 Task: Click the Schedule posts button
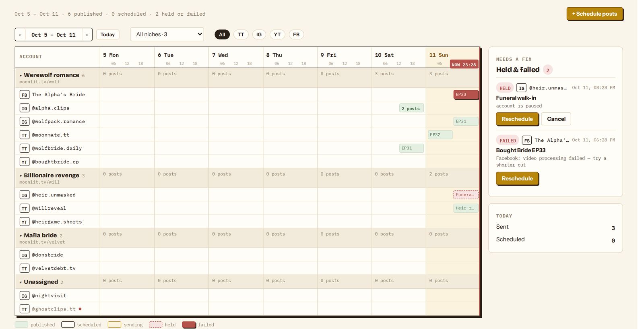(x=594, y=14)
